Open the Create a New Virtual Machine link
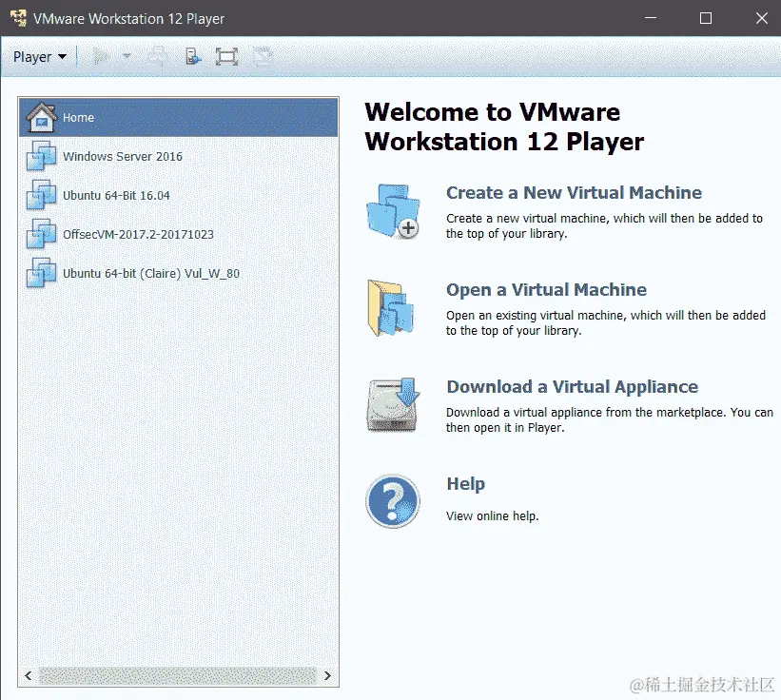The image size is (781, 700). [x=574, y=193]
